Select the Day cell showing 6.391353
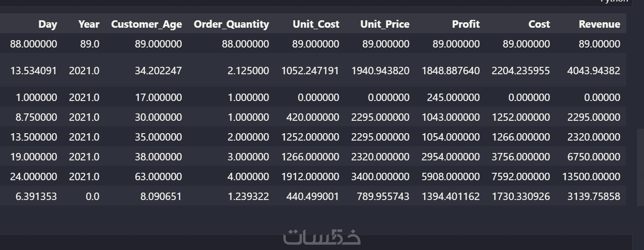 [x=34, y=197]
